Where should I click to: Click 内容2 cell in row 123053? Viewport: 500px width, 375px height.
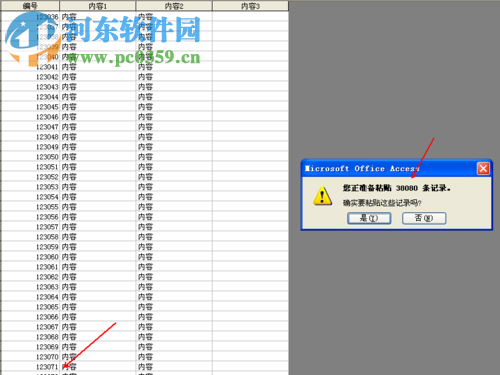point(174,187)
